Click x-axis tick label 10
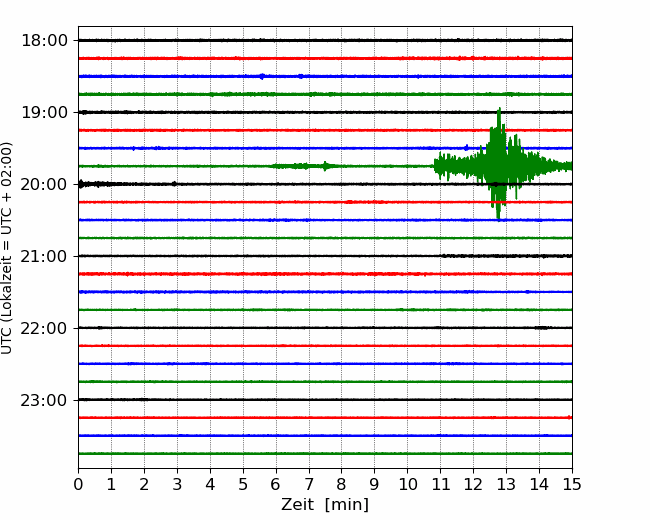This screenshot has height=520, width=650. (408, 484)
